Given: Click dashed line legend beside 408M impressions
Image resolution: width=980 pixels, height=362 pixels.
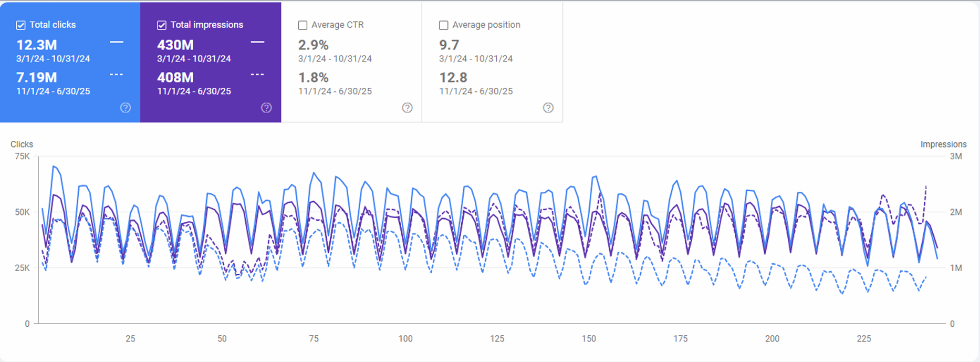Looking at the screenshot, I should click(x=257, y=75).
